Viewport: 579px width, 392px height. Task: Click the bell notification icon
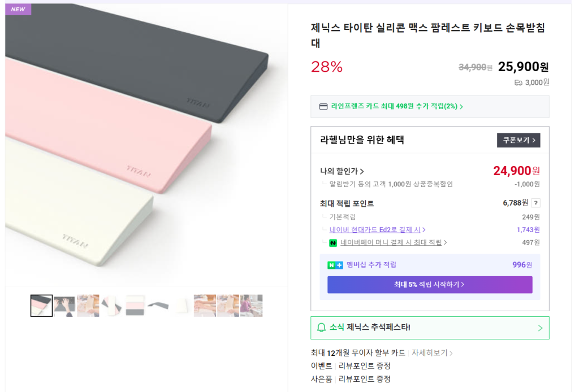(x=321, y=328)
